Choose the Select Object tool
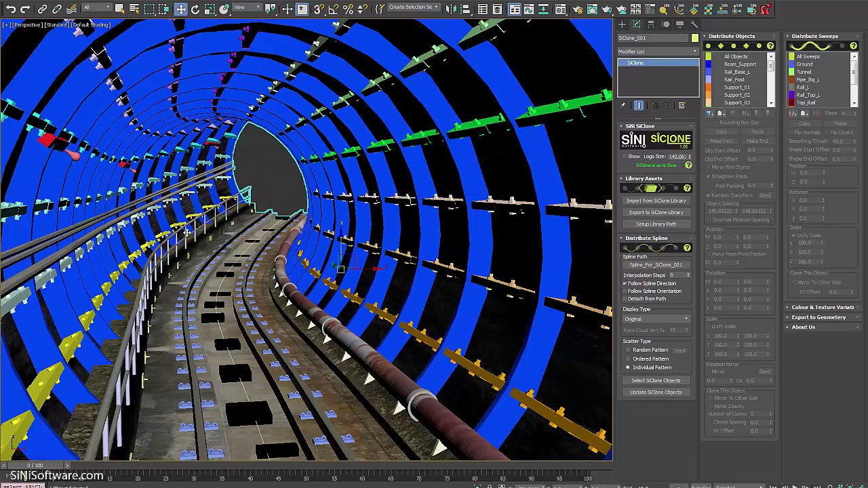The height and width of the screenshot is (488, 868). (120, 9)
